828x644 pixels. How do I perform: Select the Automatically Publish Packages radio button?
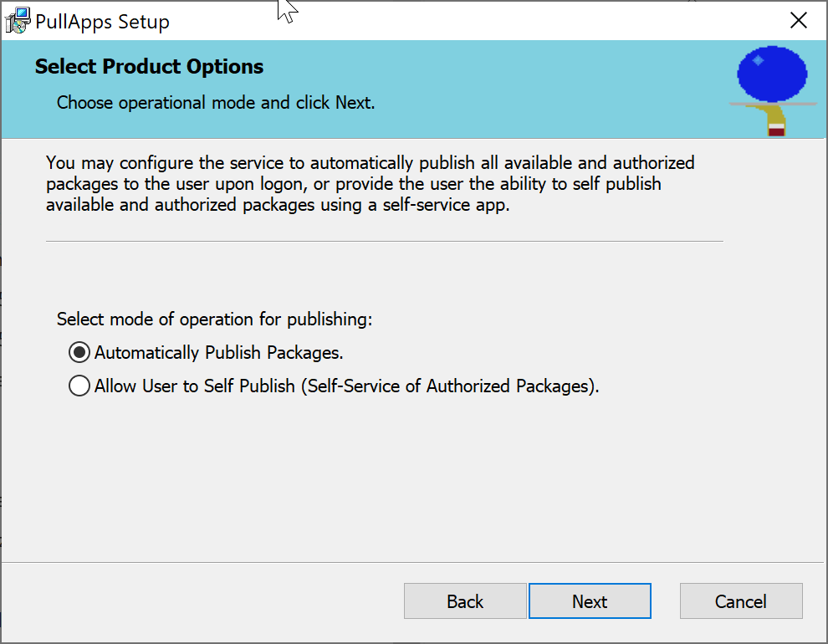pyautogui.click(x=79, y=352)
